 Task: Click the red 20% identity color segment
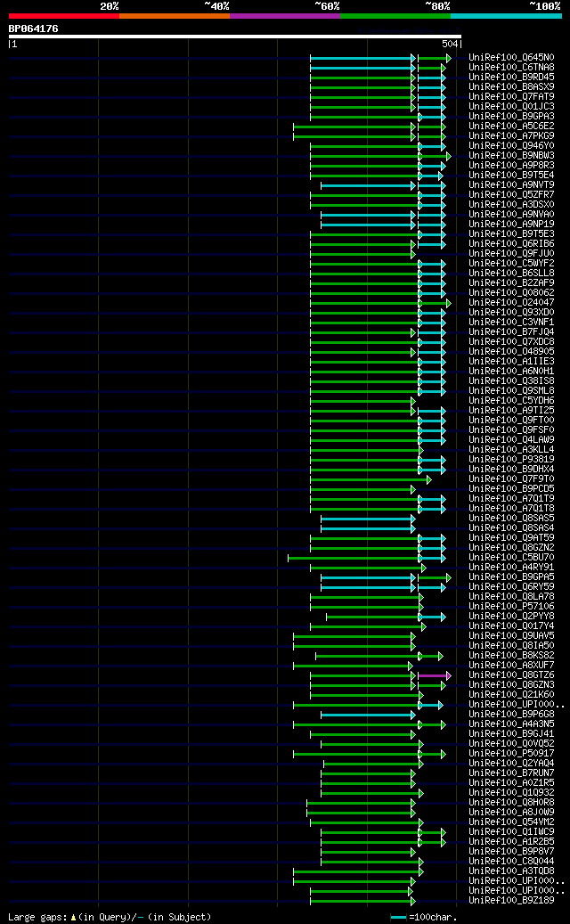63,16
